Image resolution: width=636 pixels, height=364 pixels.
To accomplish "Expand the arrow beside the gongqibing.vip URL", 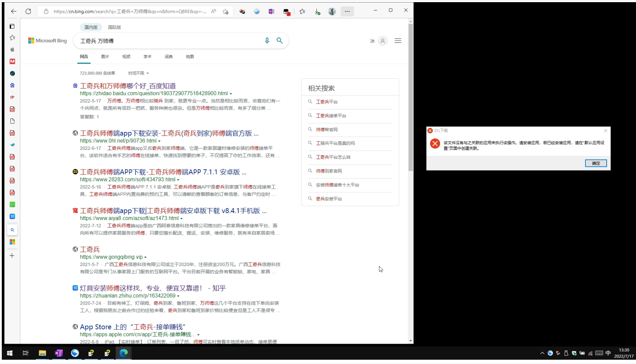I will coord(145,257).
